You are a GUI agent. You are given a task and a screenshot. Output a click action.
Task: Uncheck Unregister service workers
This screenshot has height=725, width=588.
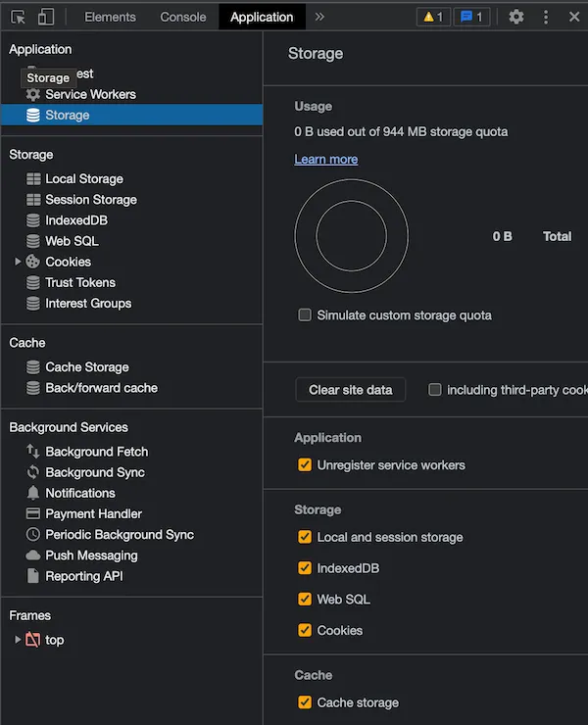point(305,465)
